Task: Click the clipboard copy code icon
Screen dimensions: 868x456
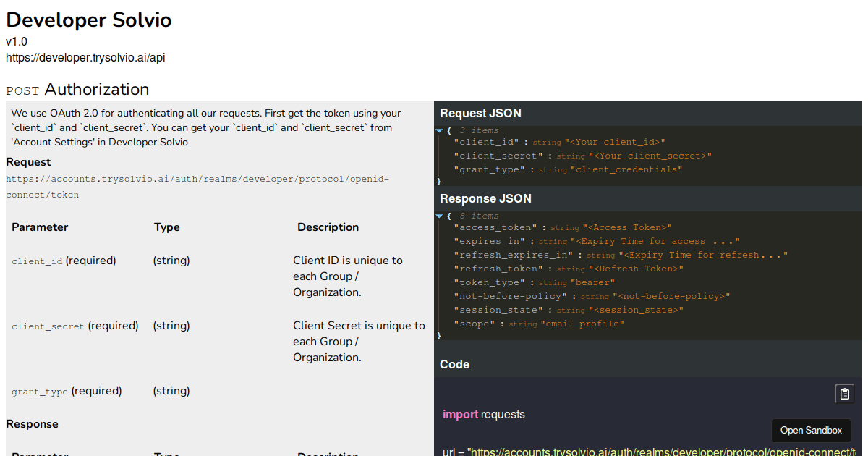Action: [844, 394]
